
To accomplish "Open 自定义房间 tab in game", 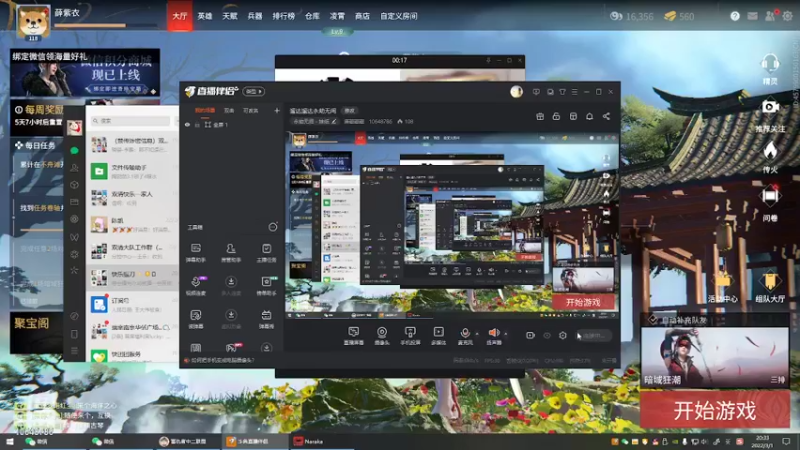I will pyautogui.click(x=398, y=16).
